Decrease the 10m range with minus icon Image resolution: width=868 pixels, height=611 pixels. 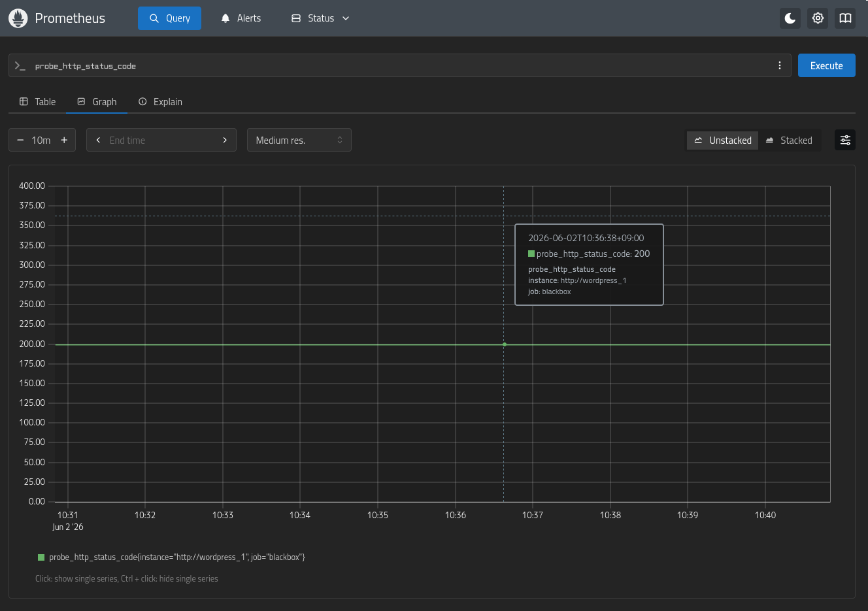(20, 140)
